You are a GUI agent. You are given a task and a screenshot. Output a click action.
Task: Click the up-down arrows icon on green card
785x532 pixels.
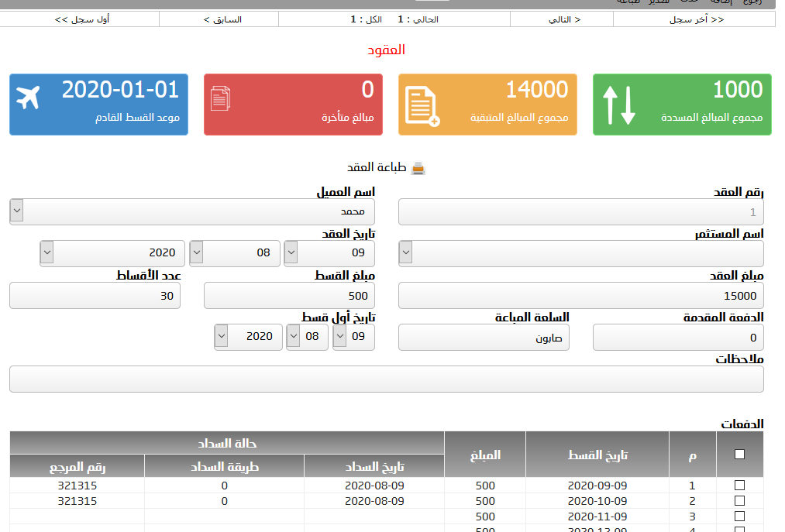(x=618, y=105)
